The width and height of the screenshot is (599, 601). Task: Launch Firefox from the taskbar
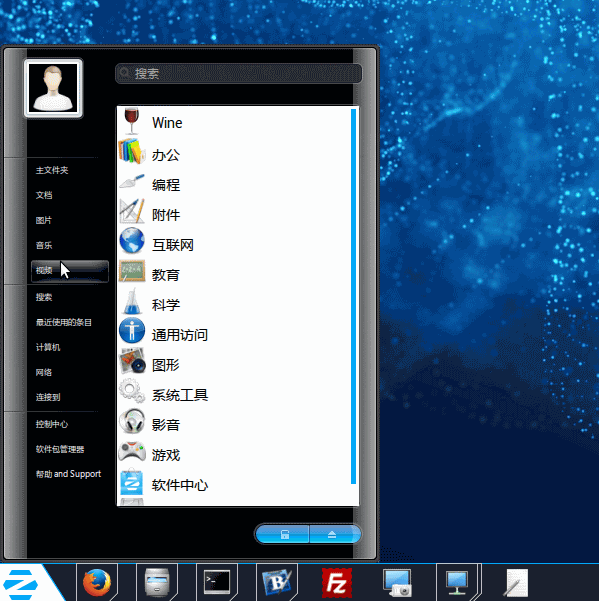click(97, 583)
